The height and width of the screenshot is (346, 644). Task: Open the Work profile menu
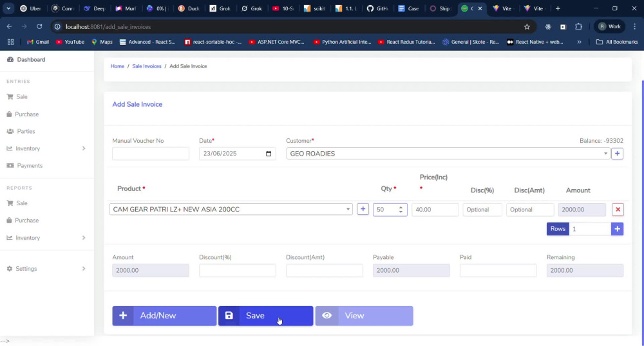(x=610, y=26)
